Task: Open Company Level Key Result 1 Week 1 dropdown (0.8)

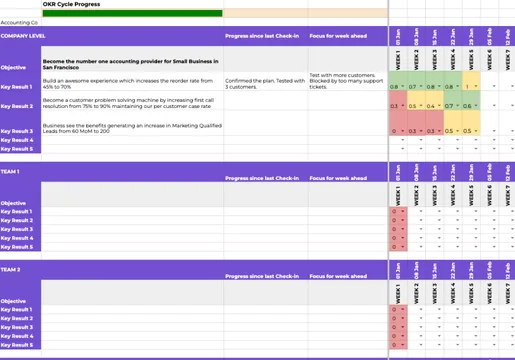Action: [x=403, y=86]
